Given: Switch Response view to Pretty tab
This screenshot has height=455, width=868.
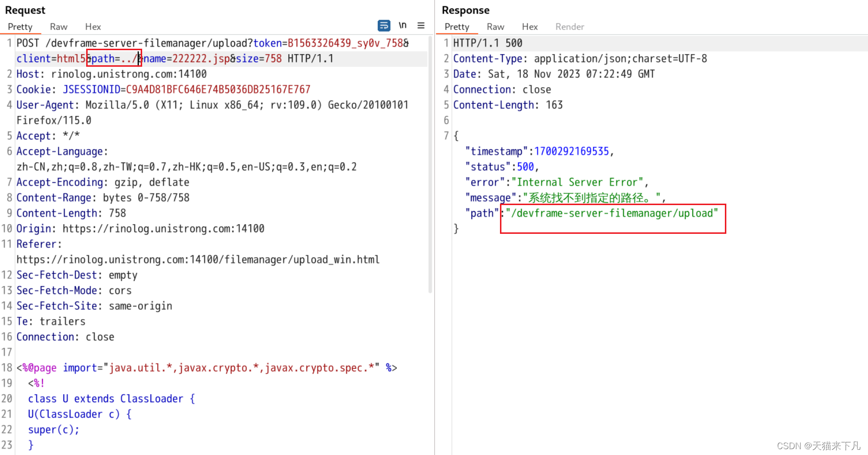Looking at the screenshot, I should click(457, 27).
